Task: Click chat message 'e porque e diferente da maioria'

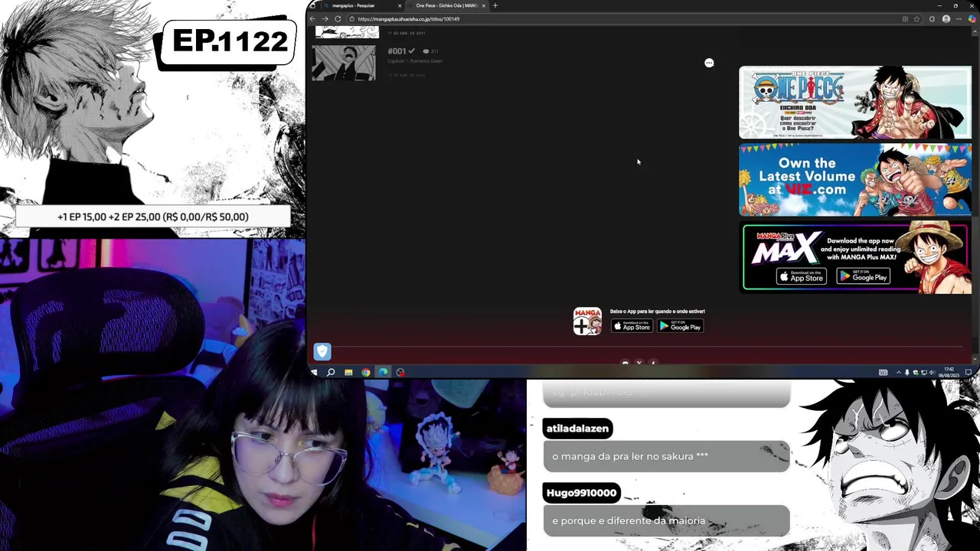Action: pos(666,520)
